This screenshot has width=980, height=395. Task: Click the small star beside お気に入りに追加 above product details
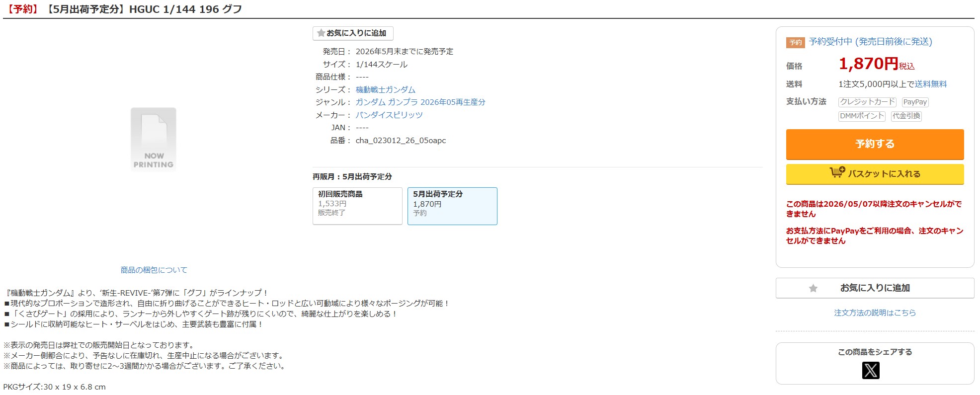point(321,33)
